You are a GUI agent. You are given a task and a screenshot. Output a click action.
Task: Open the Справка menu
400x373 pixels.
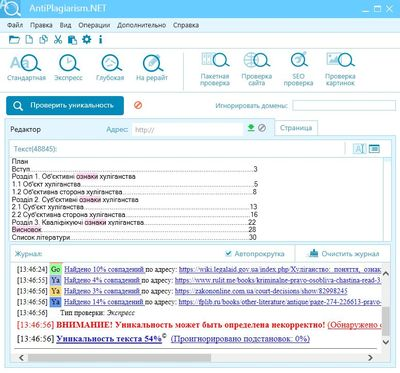click(186, 25)
